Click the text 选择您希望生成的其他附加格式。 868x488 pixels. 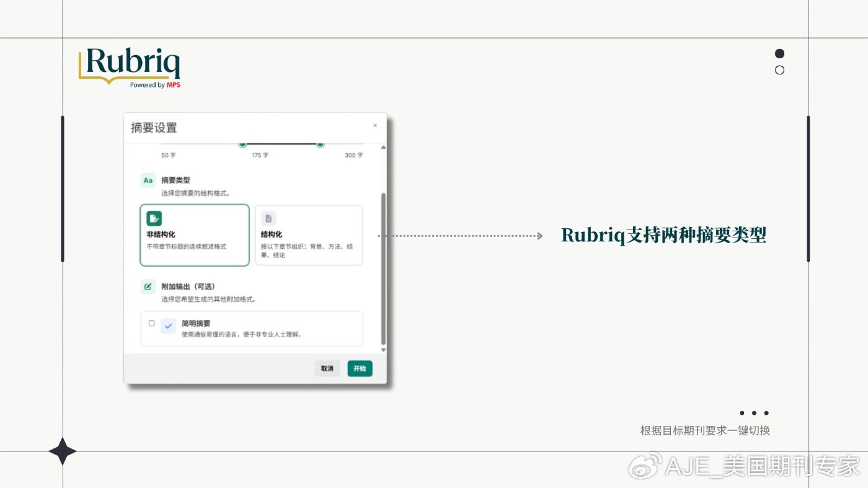(209, 299)
